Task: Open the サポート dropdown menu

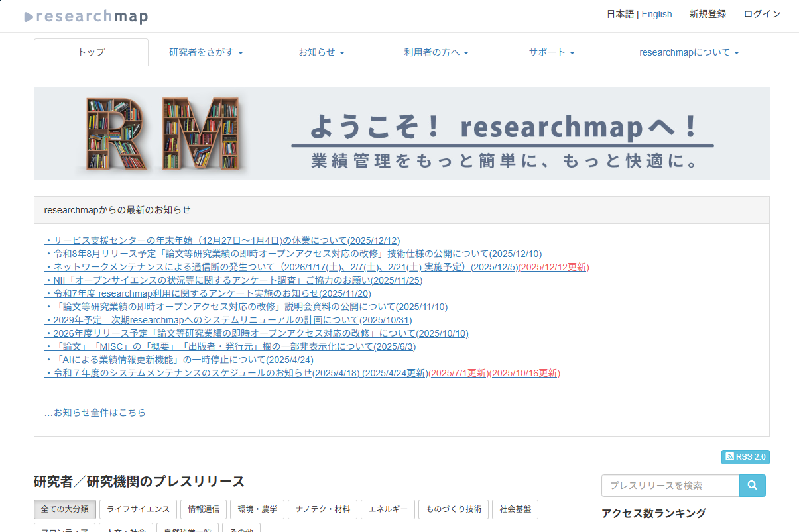Action: tap(552, 52)
